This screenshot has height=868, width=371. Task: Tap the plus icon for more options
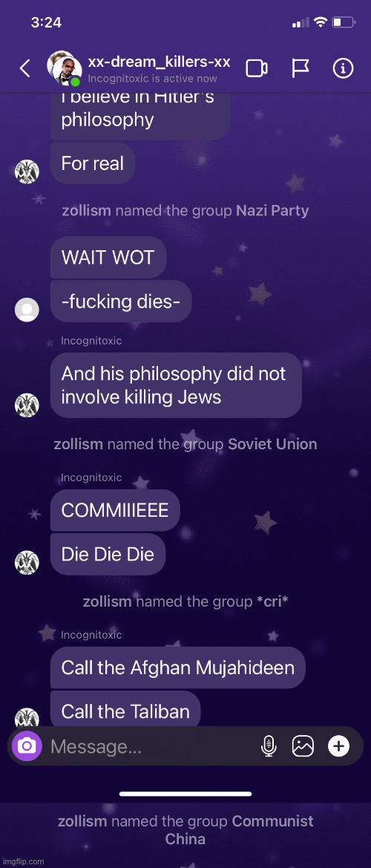click(x=339, y=746)
